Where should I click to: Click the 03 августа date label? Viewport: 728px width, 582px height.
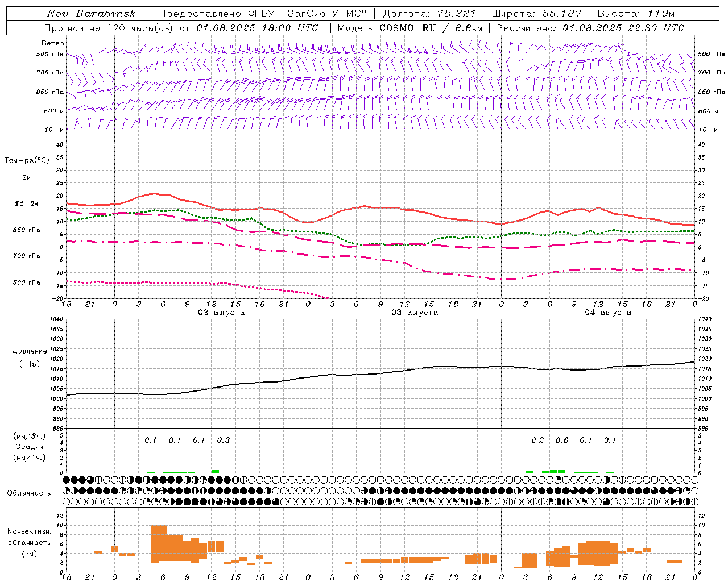tap(415, 313)
